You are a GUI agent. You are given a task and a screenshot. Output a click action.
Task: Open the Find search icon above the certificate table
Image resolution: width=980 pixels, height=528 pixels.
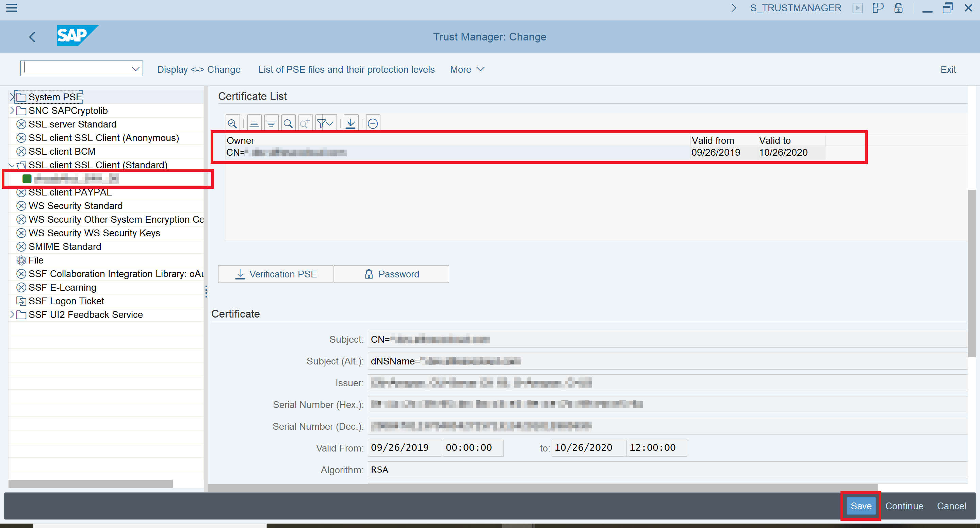click(288, 122)
